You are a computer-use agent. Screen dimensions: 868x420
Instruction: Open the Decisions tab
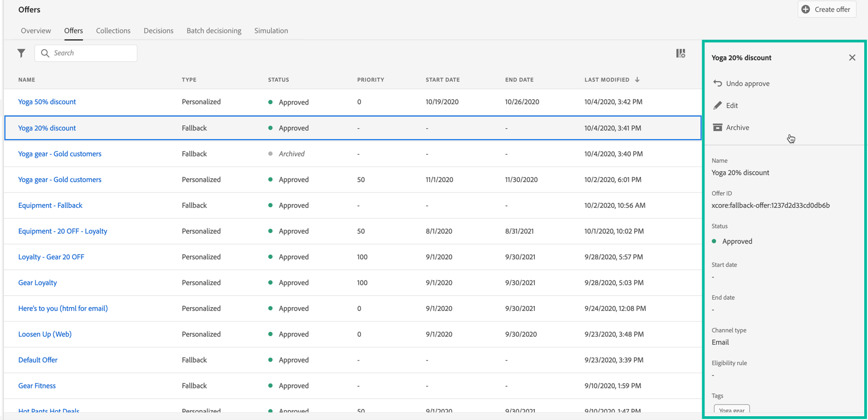158,31
